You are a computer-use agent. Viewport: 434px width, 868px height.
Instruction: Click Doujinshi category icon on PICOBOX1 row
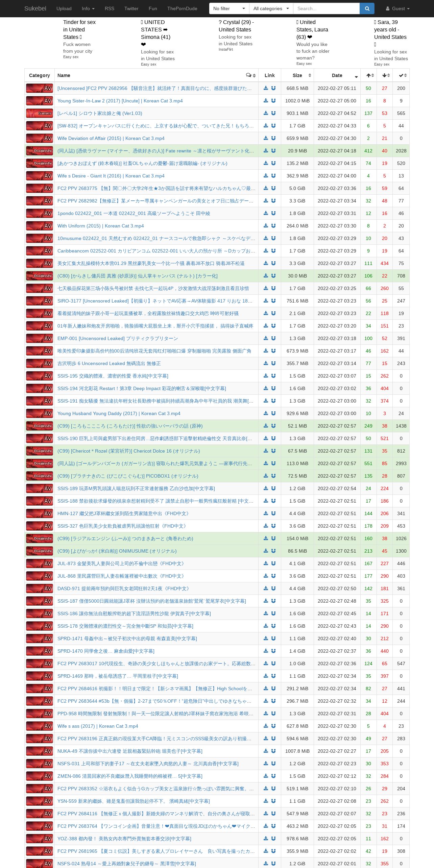click(40, 476)
